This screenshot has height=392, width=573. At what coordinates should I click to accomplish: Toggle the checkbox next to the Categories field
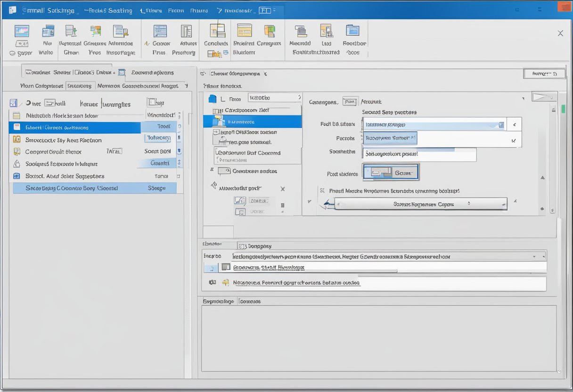(x=349, y=102)
